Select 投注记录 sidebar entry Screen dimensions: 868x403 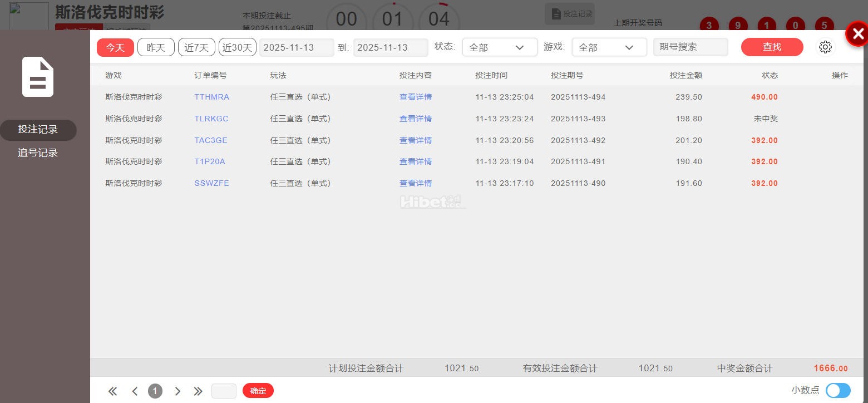tap(37, 130)
